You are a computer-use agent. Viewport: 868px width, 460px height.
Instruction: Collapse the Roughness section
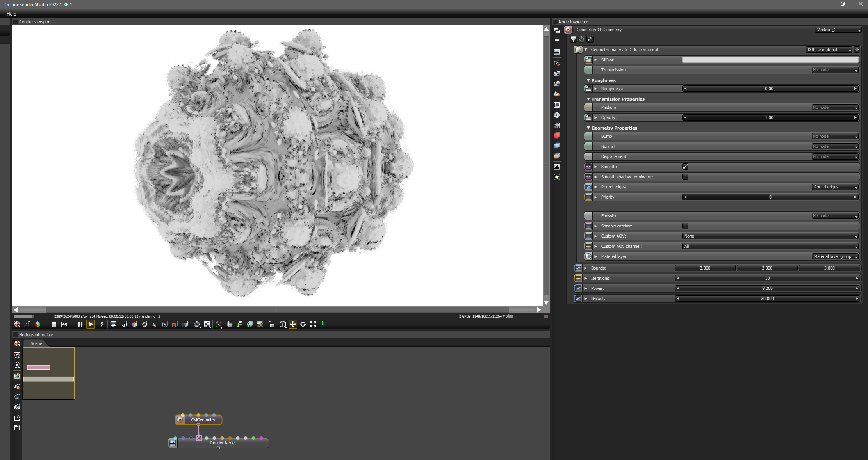pyautogui.click(x=588, y=80)
